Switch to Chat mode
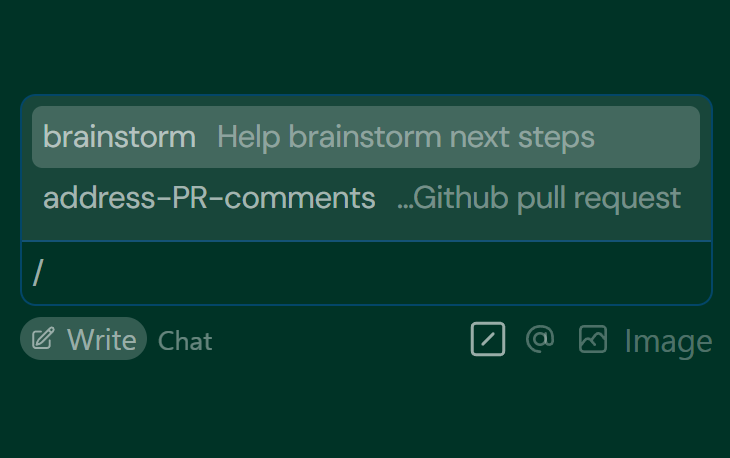The width and height of the screenshot is (730, 458). click(x=185, y=341)
